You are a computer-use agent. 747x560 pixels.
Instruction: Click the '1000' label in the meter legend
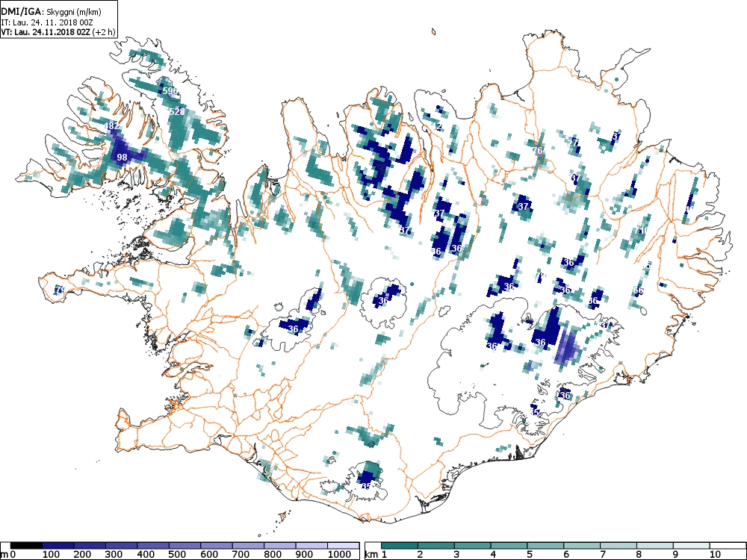point(338,555)
